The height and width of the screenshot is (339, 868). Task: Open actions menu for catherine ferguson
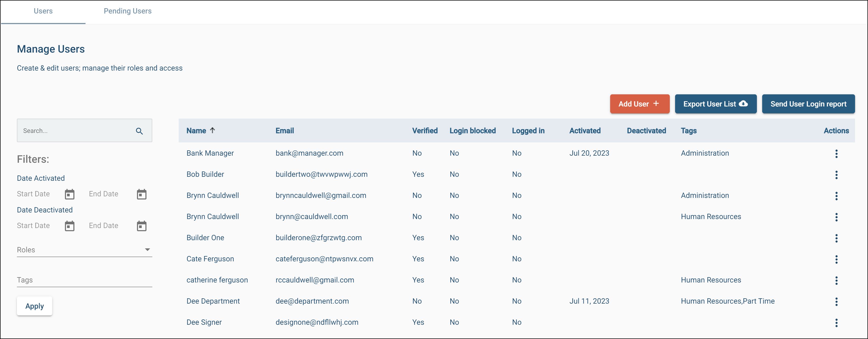pos(836,280)
